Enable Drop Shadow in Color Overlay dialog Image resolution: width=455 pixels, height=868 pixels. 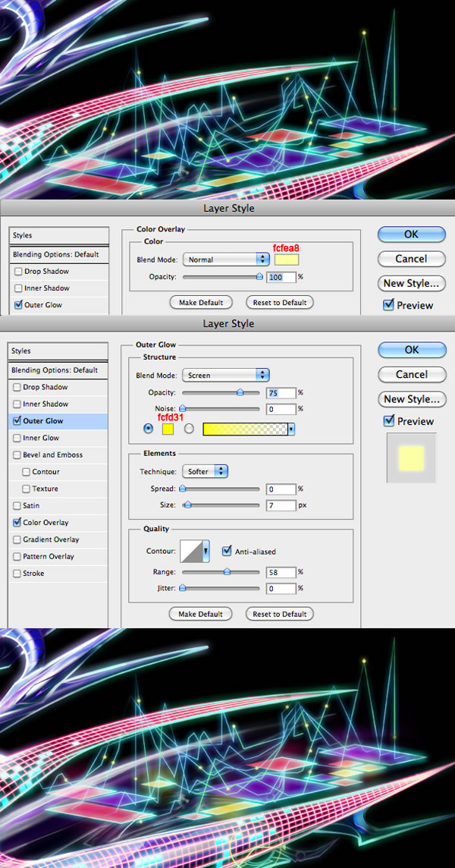tap(19, 272)
